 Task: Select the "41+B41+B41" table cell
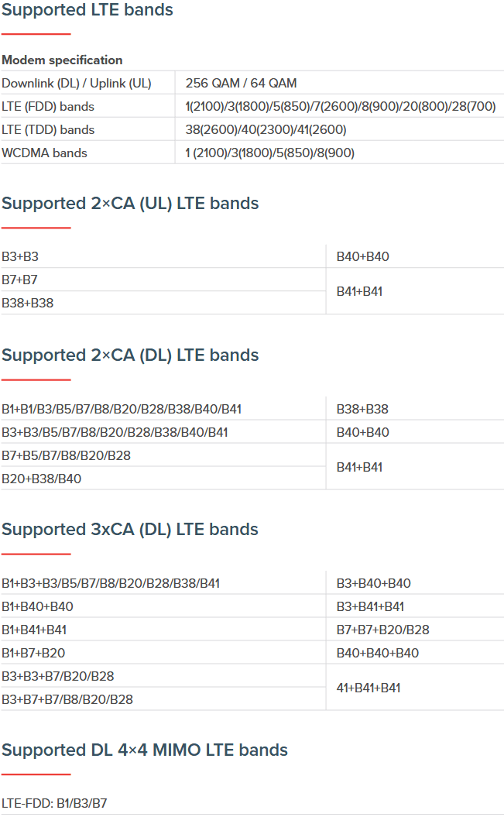[368, 688]
